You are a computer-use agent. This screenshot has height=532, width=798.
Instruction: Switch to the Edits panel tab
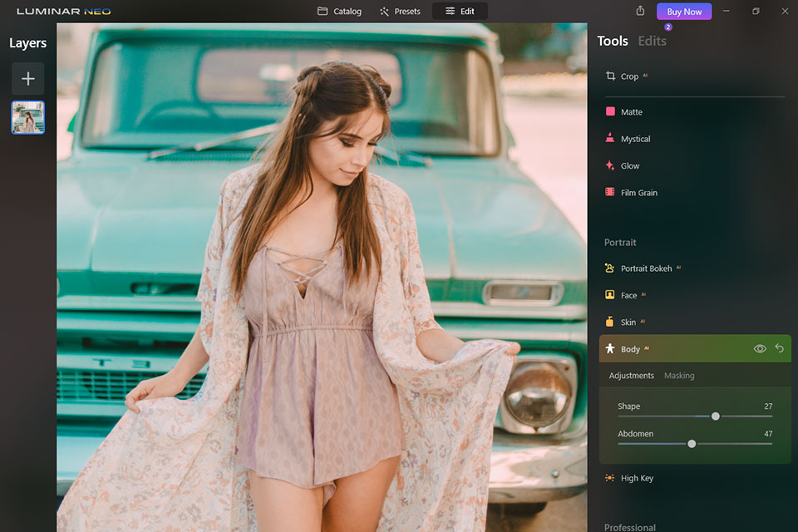[x=652, y=41]
